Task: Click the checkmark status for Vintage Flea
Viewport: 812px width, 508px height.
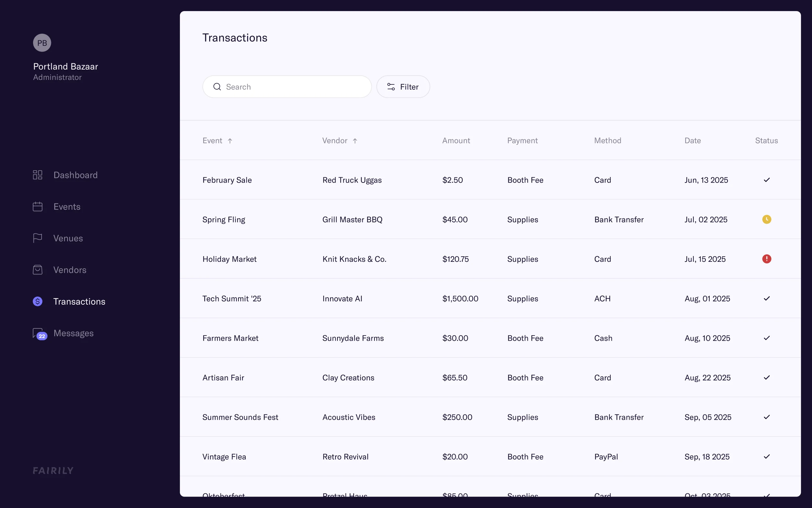Action: pos(766,456)
